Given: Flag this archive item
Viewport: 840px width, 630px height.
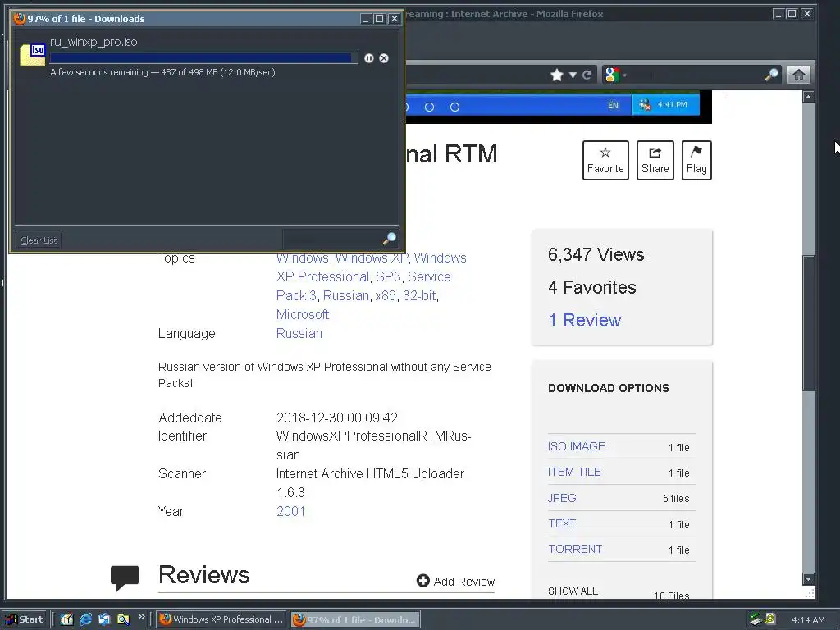Looking at the screenshot, I should [696, 160].
